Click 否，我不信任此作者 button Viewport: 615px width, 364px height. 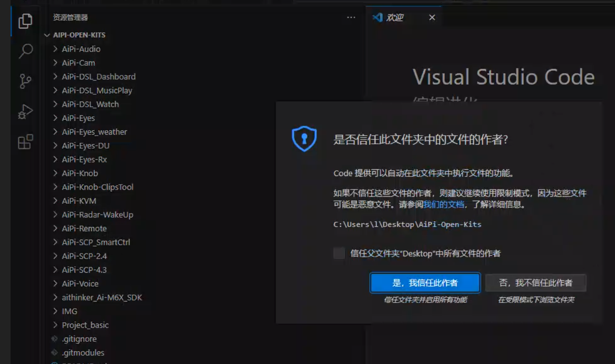(536, 283)
